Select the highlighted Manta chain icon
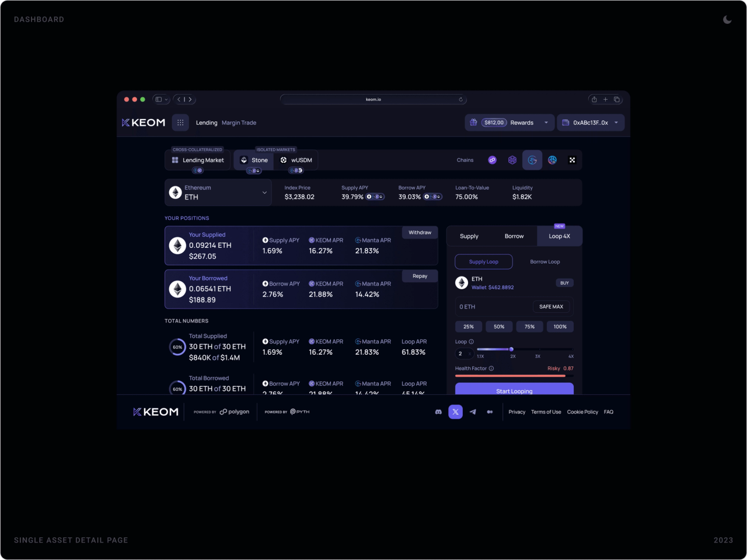This screenshot has height=560, width=747. (x=532, y=160)
